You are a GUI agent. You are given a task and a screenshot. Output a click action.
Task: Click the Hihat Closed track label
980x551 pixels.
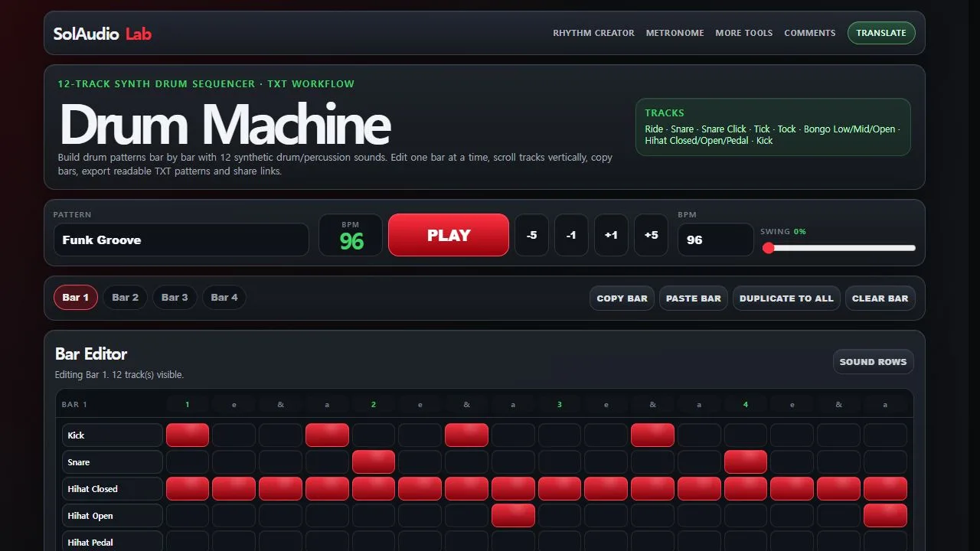[x=113, y=489]
